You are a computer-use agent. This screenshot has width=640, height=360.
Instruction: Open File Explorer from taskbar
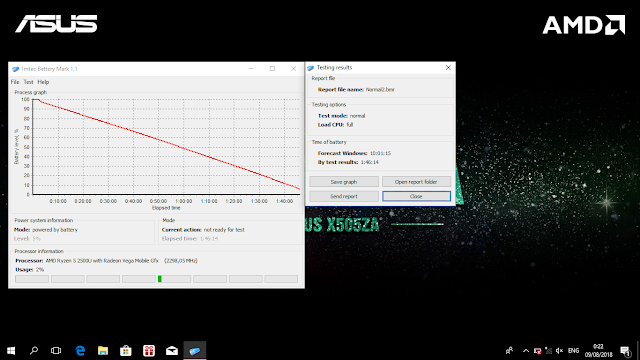103,351
